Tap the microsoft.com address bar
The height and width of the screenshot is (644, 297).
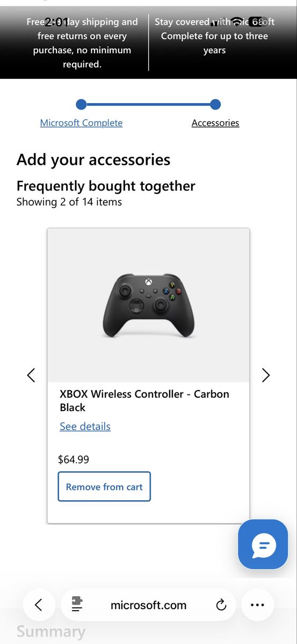(148, 605)
